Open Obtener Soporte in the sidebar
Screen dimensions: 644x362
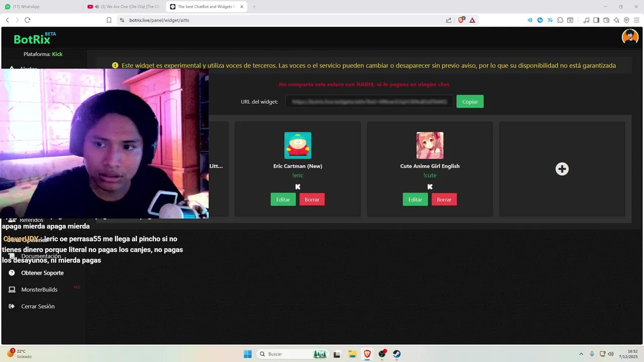[x=42, y=273]
